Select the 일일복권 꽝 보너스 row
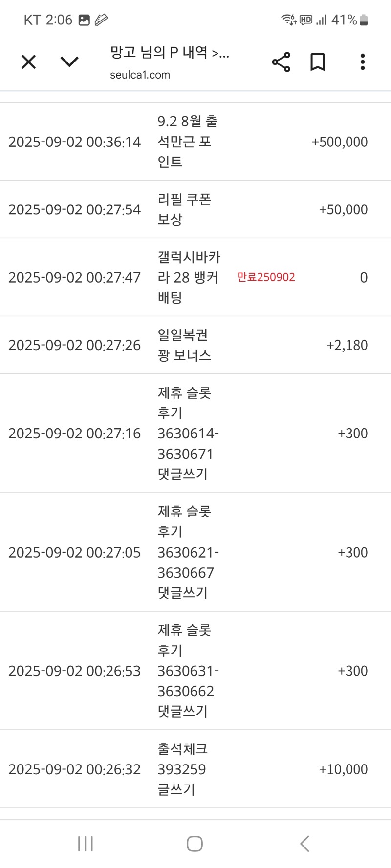The width and height of the screenshot is (391, 868). coord(195,345)
